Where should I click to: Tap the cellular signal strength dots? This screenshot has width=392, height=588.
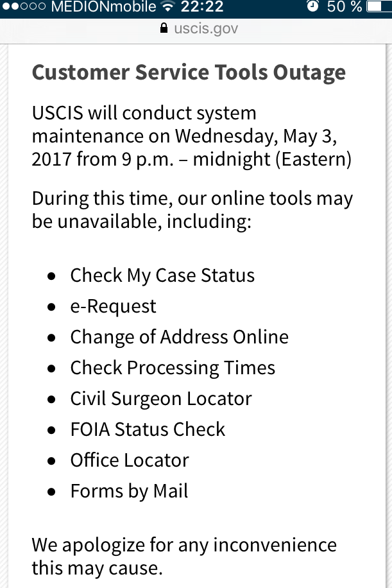(x=24, y=6)
